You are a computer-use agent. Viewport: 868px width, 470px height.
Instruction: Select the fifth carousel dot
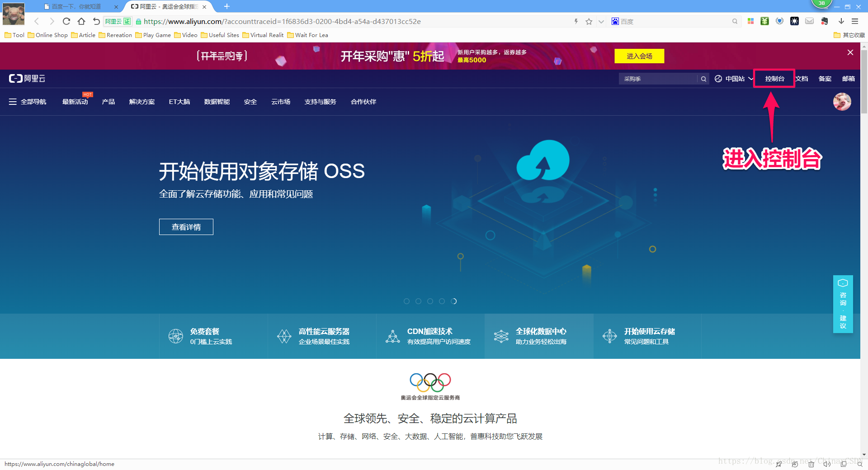[x=453, y=301]
